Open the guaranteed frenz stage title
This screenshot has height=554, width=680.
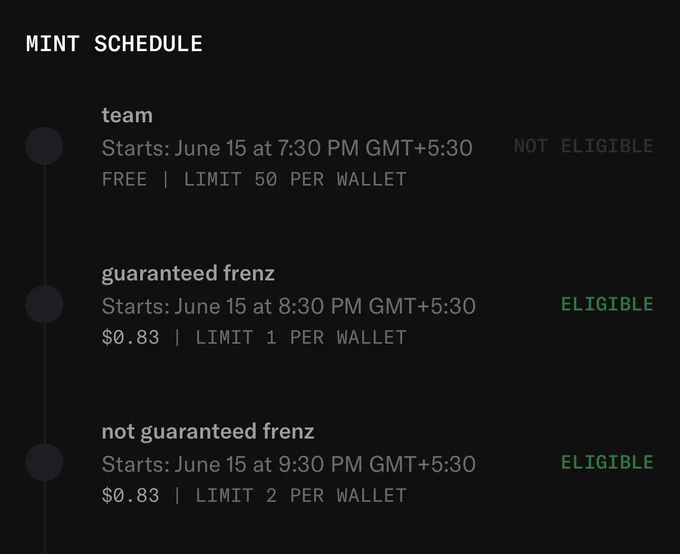coord(188,274)
